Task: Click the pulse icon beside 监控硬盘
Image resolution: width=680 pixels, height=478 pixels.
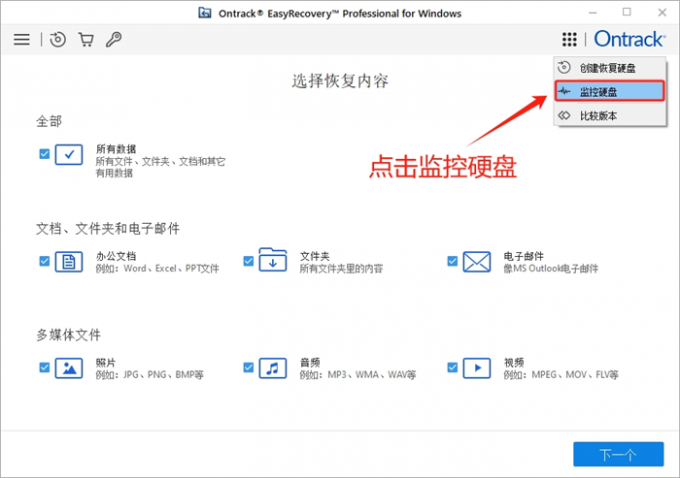Action: tap(564, 91)
